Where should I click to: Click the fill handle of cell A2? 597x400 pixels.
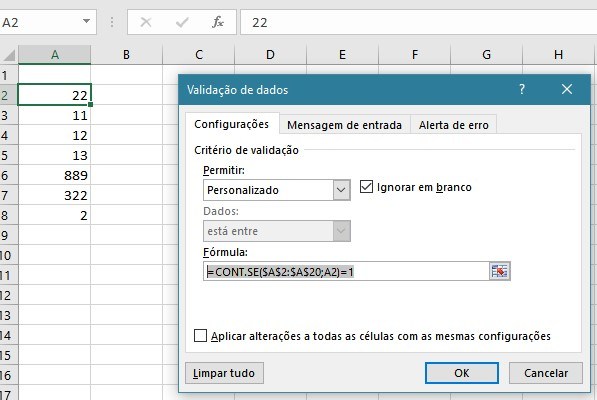pos(90,104)
